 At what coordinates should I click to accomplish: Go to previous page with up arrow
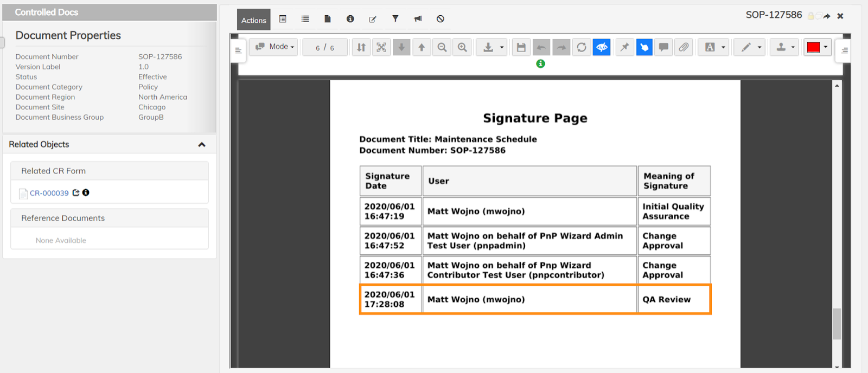[422, 47]
